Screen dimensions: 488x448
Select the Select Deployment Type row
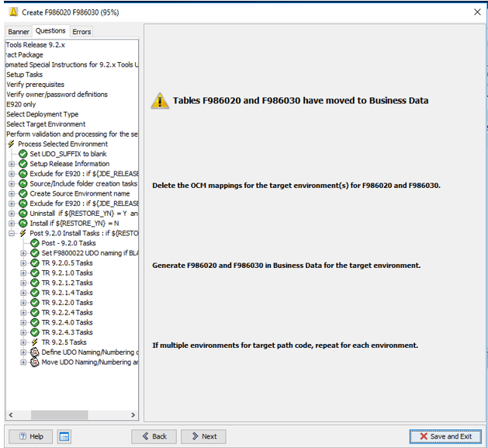click(43, 114)
